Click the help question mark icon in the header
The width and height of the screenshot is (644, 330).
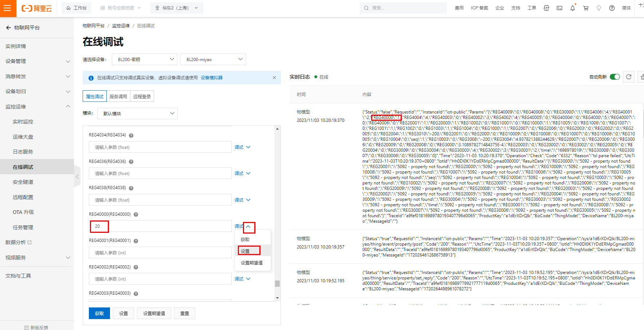[612, 8]
